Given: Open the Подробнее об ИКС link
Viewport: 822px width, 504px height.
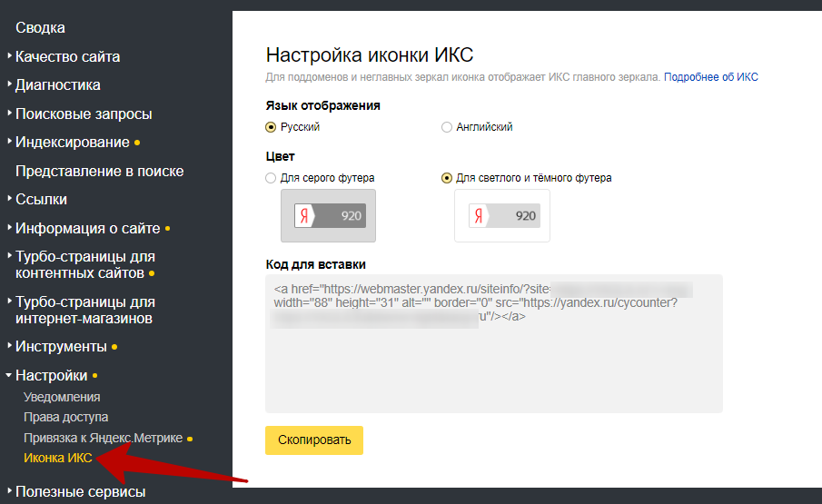Looking at the screenshot, I should (x=710, y=77).
